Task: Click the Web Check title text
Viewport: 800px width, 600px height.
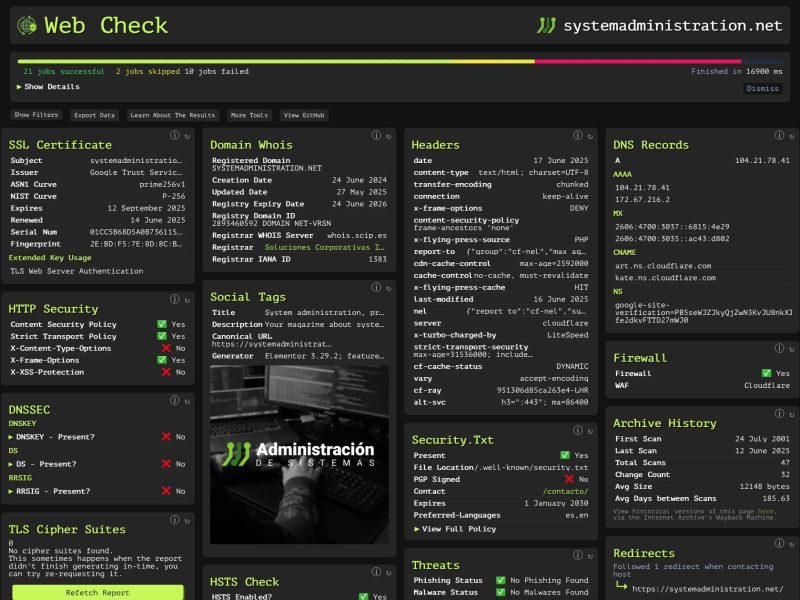Action: point(106,25)
